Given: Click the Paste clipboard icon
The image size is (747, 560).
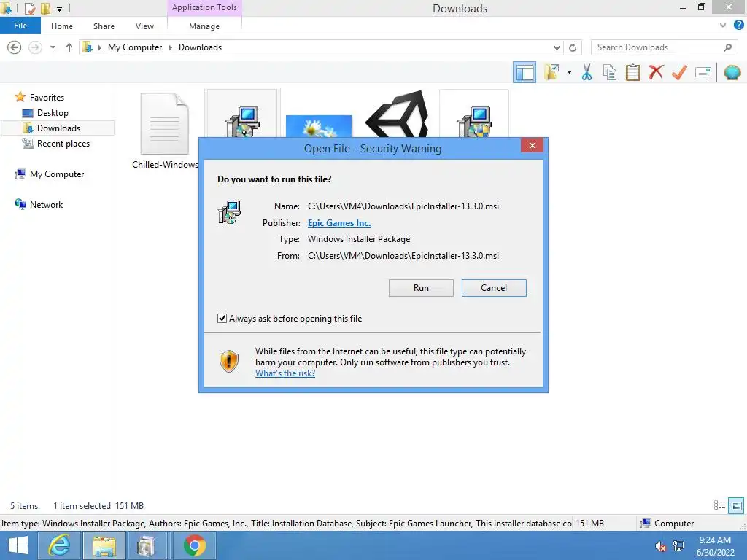Looking at the screenshot, I should click(x=632, y=72).
